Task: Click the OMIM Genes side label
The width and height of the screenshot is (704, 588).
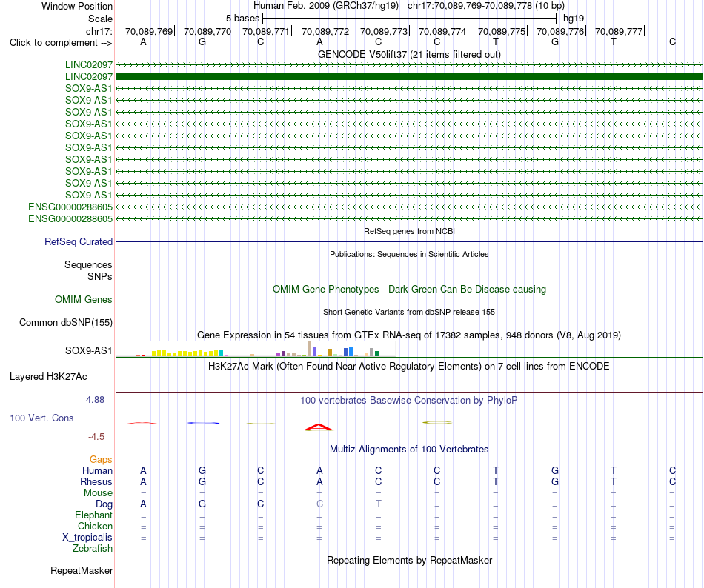Action: click(x=83, y=300)
